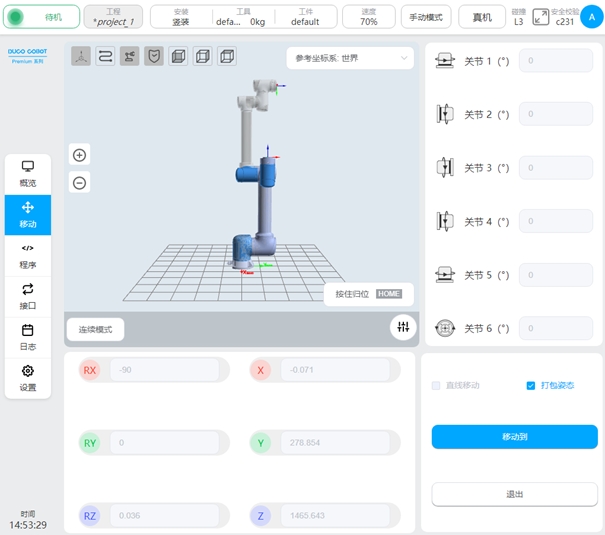Click the trajectory path icon in viewport toolbar
The image size is (605, 535).
(105, 57)
